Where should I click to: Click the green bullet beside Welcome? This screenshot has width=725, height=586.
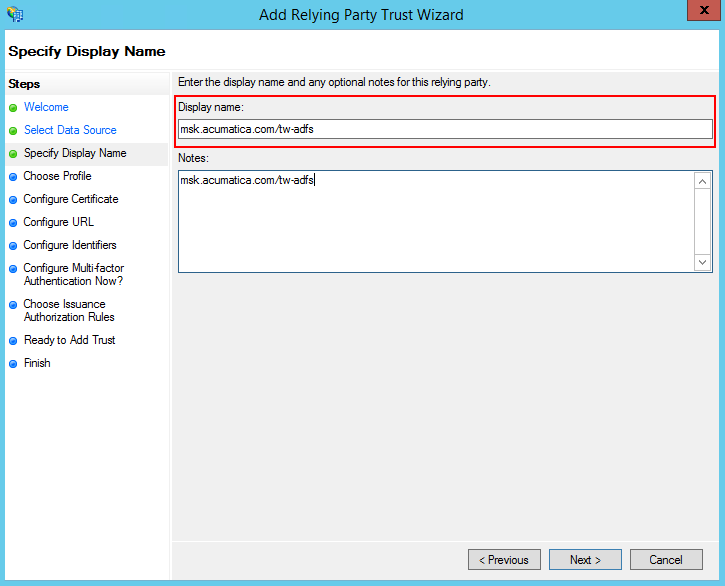(x=13, y=108)
